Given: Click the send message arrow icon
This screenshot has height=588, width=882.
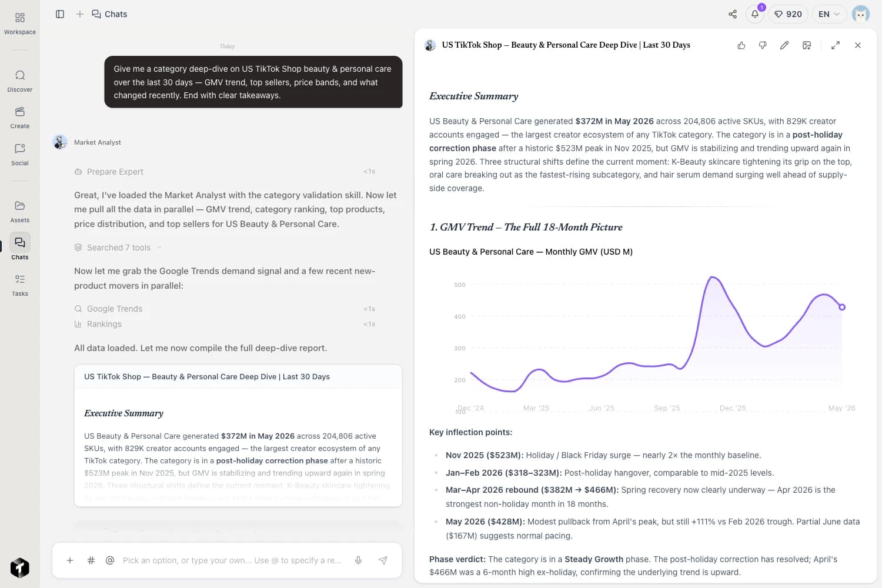Looking at the screenshot, I should pyautogui.click(x=383, y=560).
